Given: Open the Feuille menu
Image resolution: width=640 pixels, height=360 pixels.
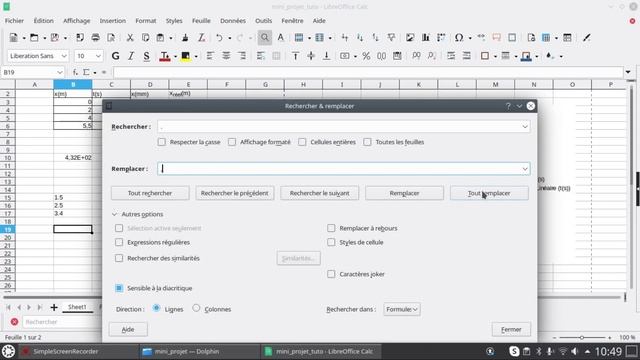Looking at the screenshot, I should pos(201,20).
